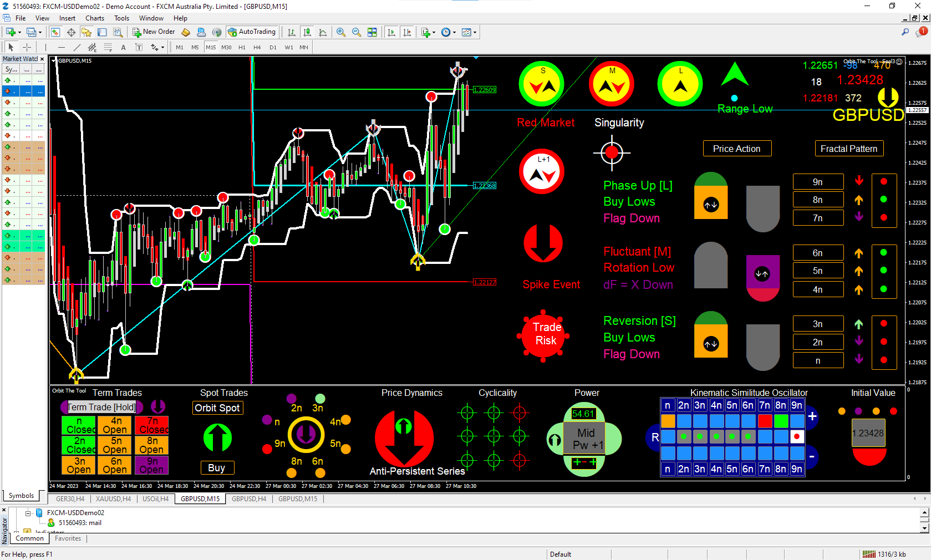Expand the Arrows tool dropdown arrow
Image resolution: width=931 pixels, height=560 pixels.
click(162, 47)
